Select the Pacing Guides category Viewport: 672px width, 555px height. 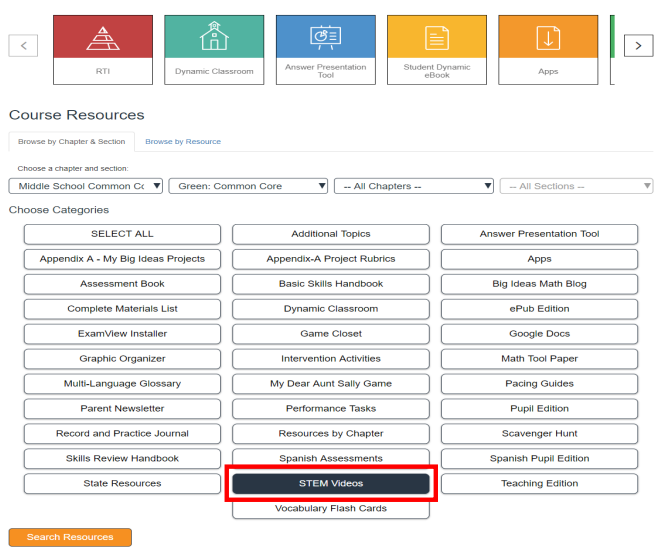(540, 384)
